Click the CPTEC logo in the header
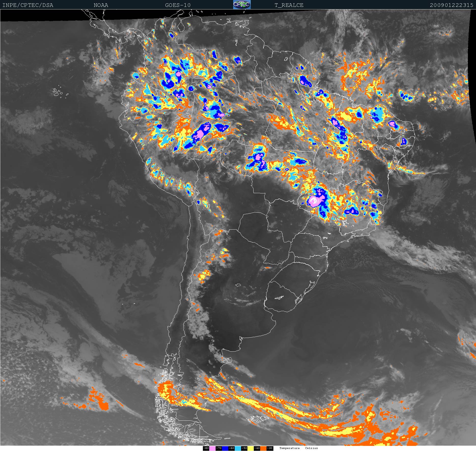The image size is (476, 451). pos(242,5)
